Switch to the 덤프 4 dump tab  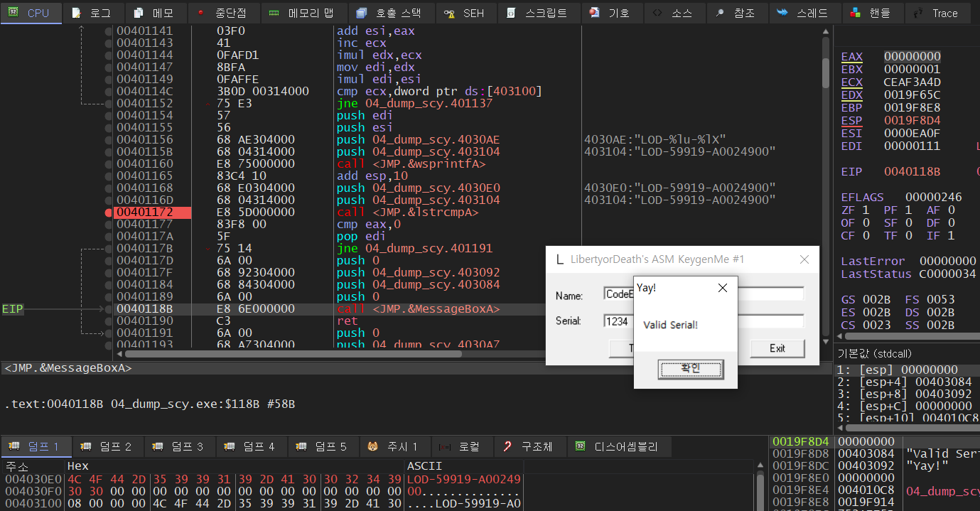(x=252, y=446)
